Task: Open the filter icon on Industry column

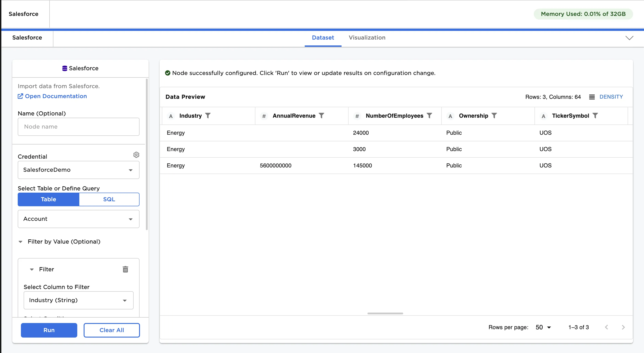Action: (208, 115)
